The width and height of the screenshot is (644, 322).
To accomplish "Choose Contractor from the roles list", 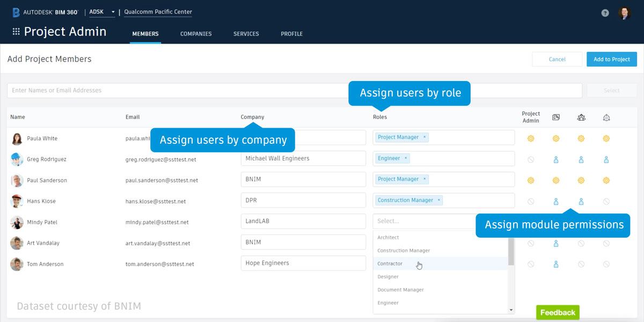I will point(390,264).
